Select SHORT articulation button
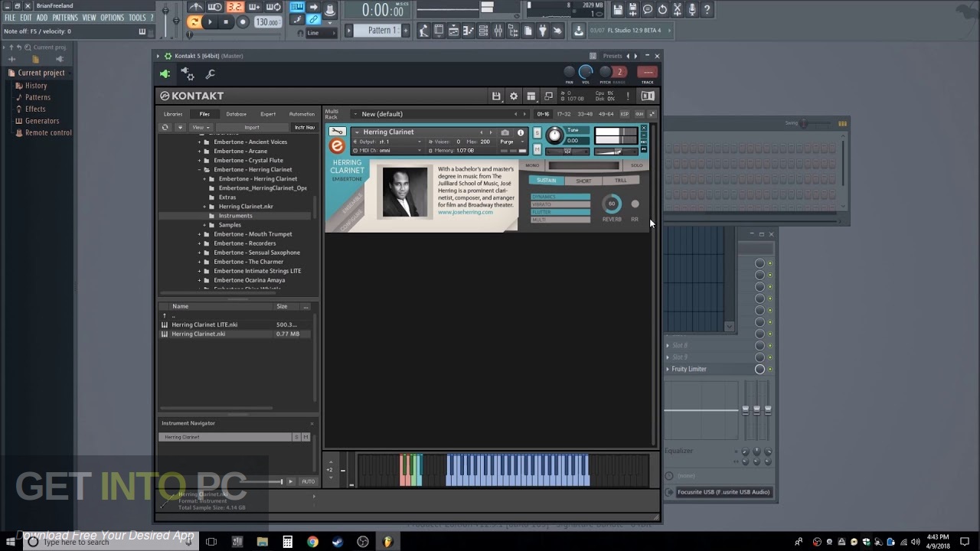980x551 pixels. click(x=583, y=181)
